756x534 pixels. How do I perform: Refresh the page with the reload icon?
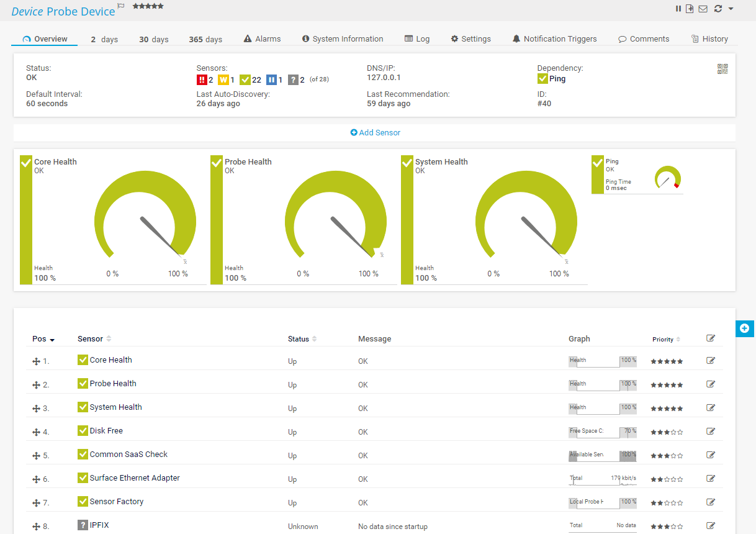point(718,9)
